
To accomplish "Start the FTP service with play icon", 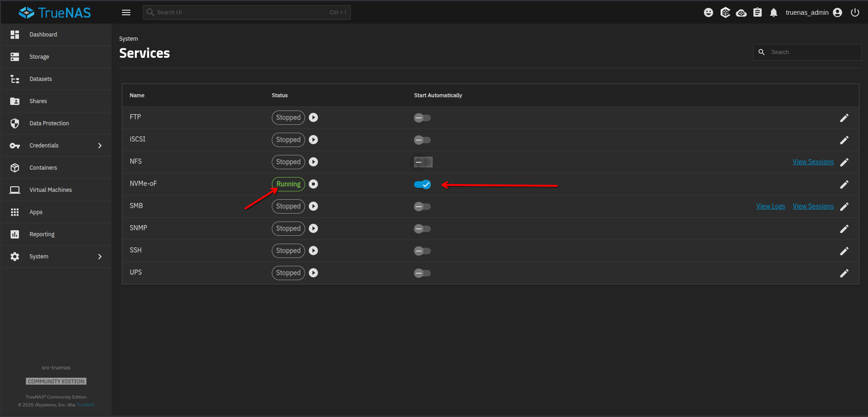I will [x=313, y=117].
